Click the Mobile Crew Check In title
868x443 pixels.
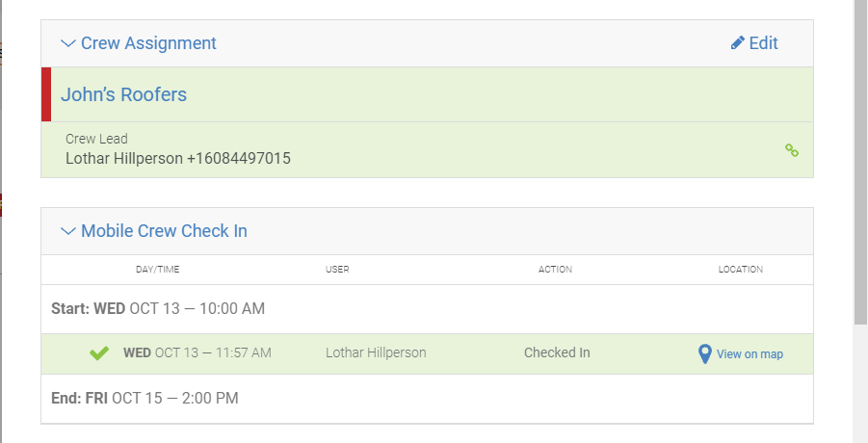164,231
